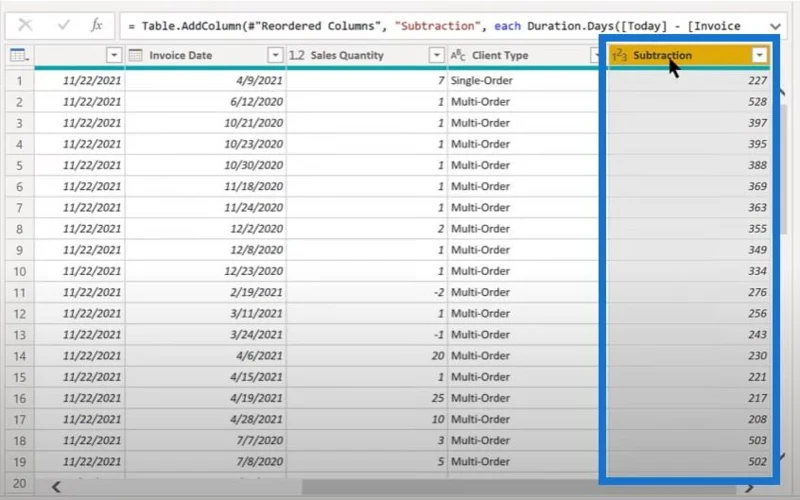Open Subtraction column filter dropdown
The width and height of the screenshot is (800, 500).
759,55
